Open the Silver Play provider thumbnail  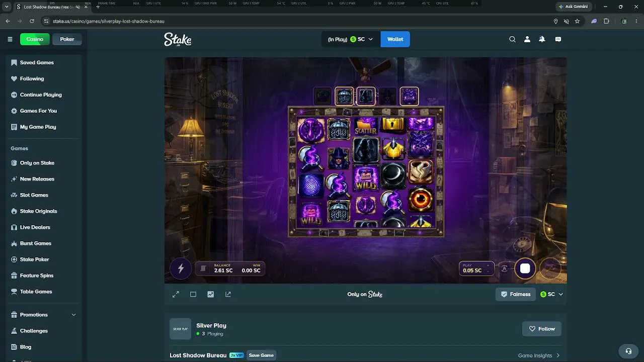point(180,329)
